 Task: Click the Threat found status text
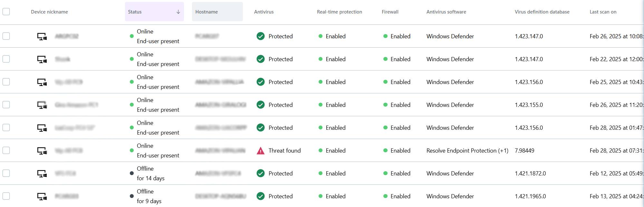284,151
